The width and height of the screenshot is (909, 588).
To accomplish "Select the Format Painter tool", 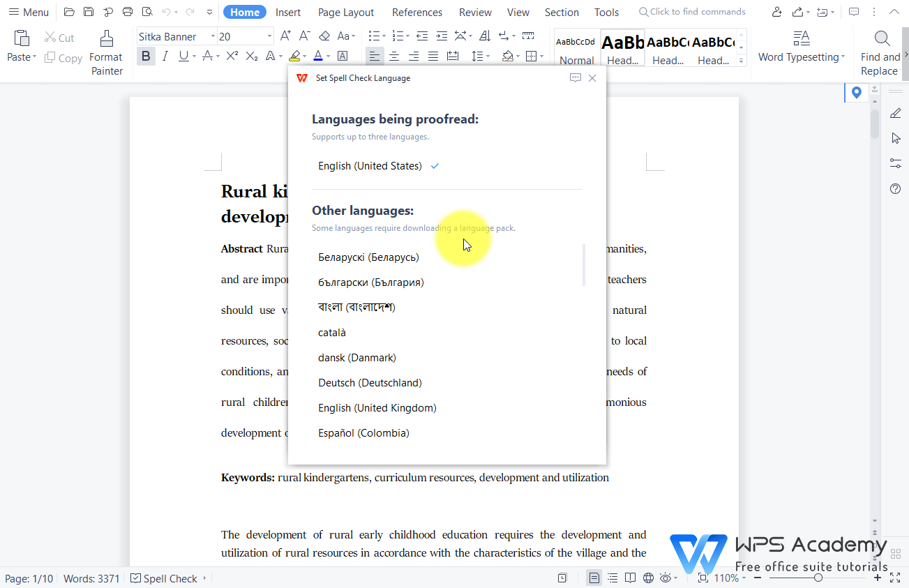I will (105, 50).
